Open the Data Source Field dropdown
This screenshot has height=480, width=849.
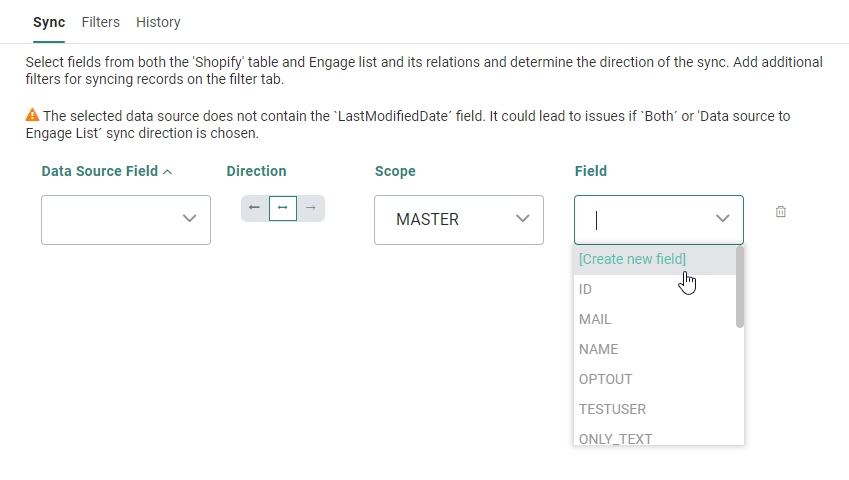click(x=126, y=219)
